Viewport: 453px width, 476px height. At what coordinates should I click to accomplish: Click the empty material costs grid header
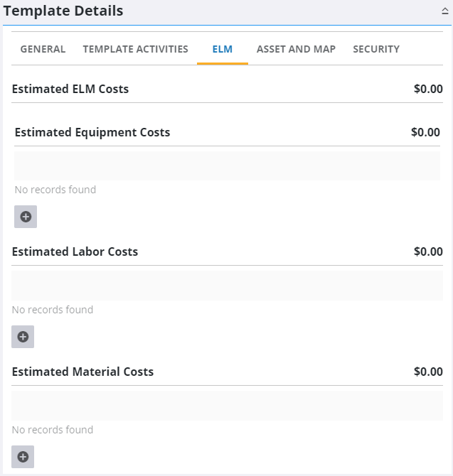click(x=227, y=406)
